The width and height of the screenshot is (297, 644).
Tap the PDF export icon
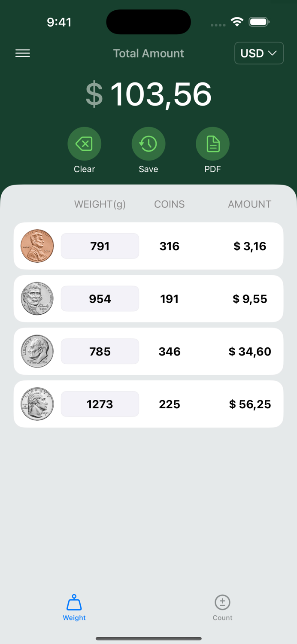[212, 143]
